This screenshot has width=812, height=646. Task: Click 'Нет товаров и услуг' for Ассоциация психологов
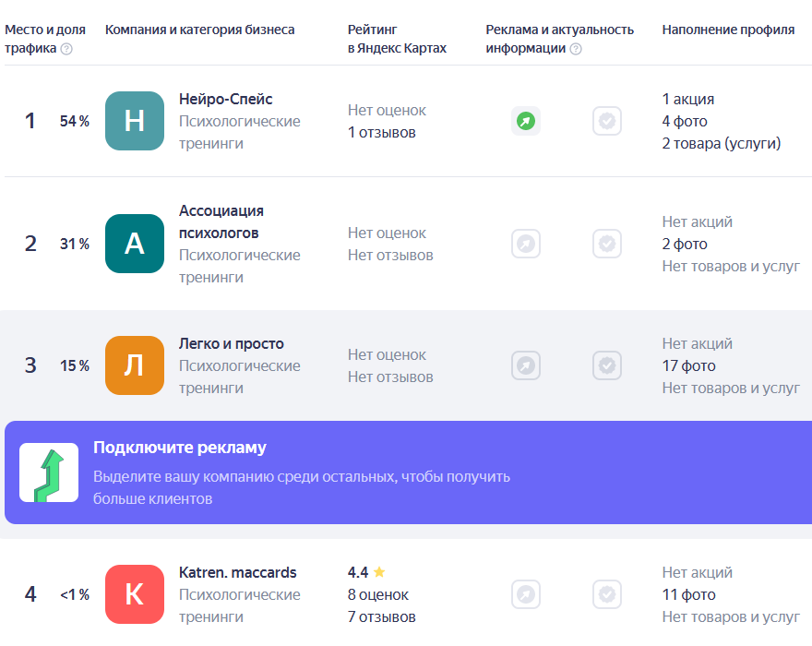[x=731, y=267]
